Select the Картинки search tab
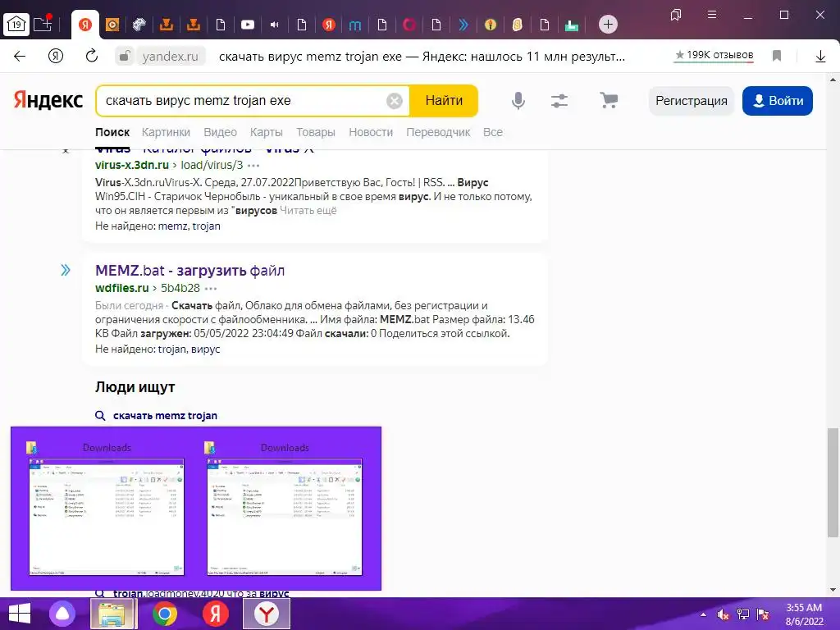Screen dimensions: 840x630 click(166, 132)
